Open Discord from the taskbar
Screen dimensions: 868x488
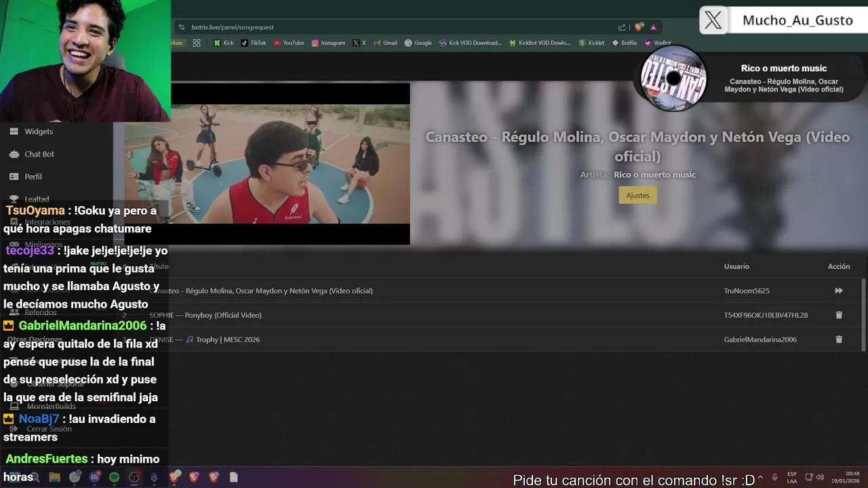pyautogui.click(x=94, y=477)
